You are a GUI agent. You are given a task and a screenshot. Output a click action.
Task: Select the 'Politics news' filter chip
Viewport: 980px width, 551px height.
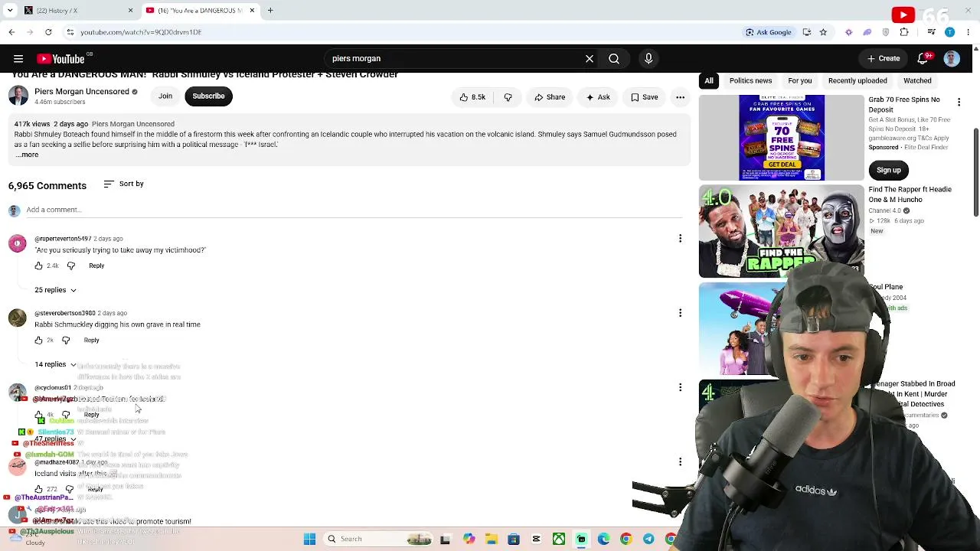pyautogui.click(x=750, y=80)
